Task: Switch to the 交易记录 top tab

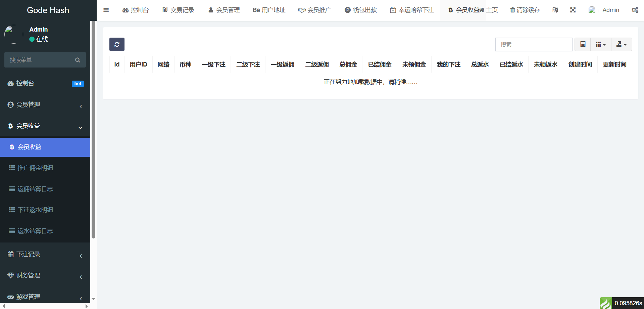Action: (x=178, y=10)
